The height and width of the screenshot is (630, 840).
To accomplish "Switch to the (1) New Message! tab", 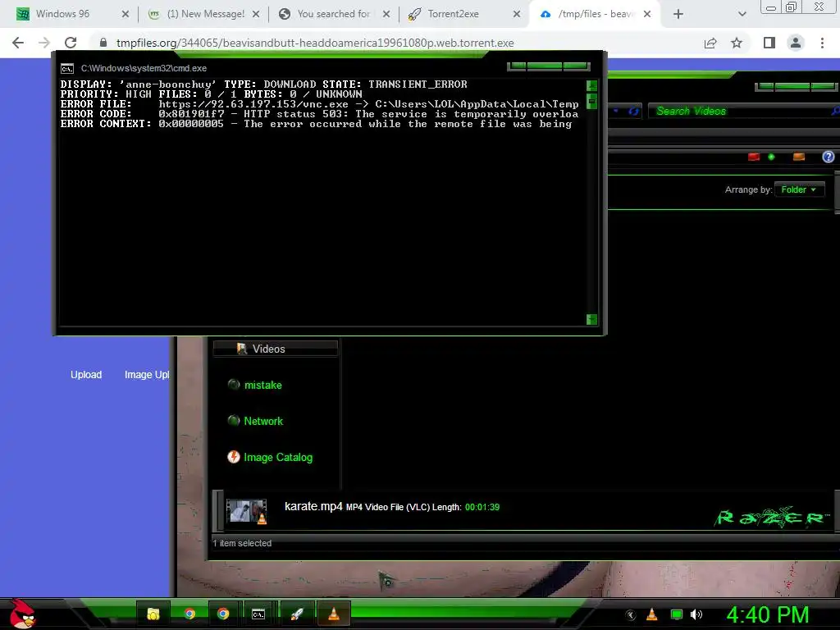I will tap(205, 14).
